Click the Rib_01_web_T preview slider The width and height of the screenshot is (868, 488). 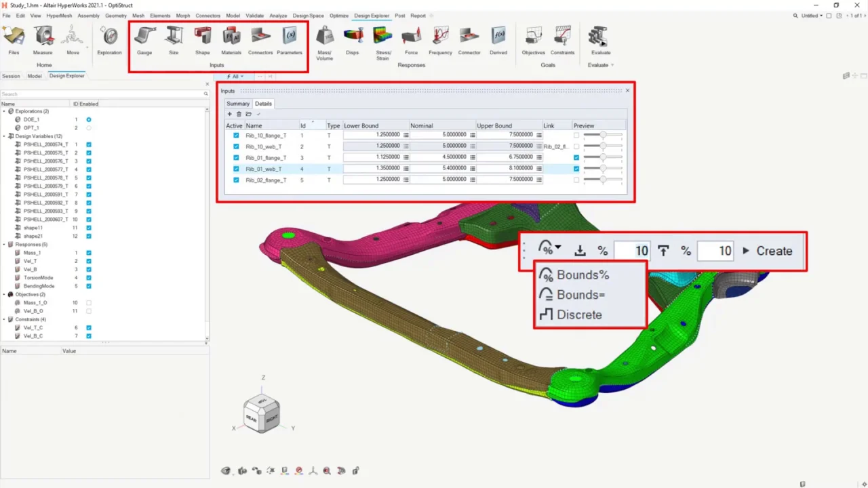pos(603,169)
